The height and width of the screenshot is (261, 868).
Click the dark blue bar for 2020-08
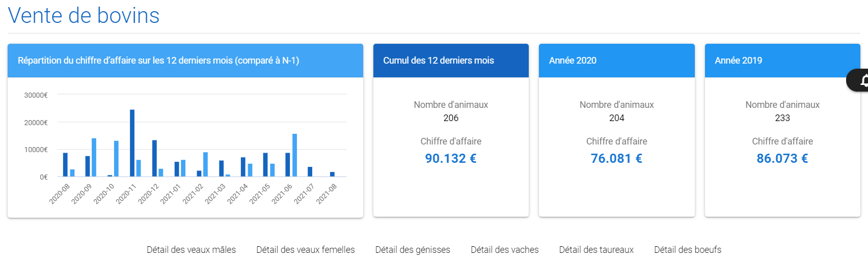(65, 165)
